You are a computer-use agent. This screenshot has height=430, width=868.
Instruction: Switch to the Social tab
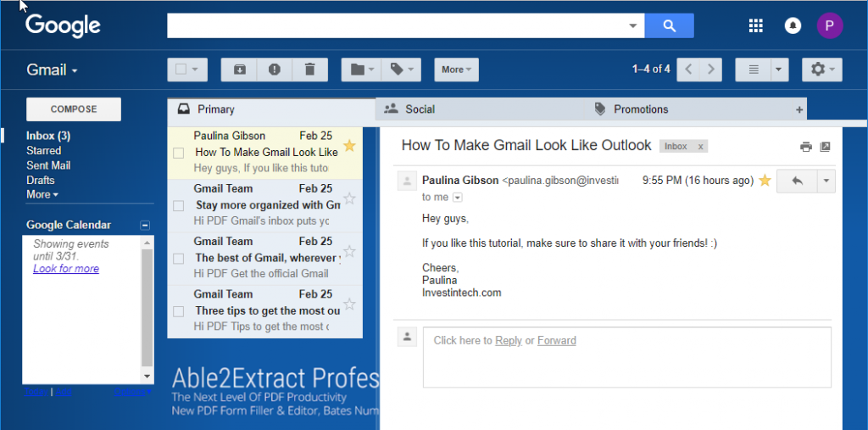(480, 109)
